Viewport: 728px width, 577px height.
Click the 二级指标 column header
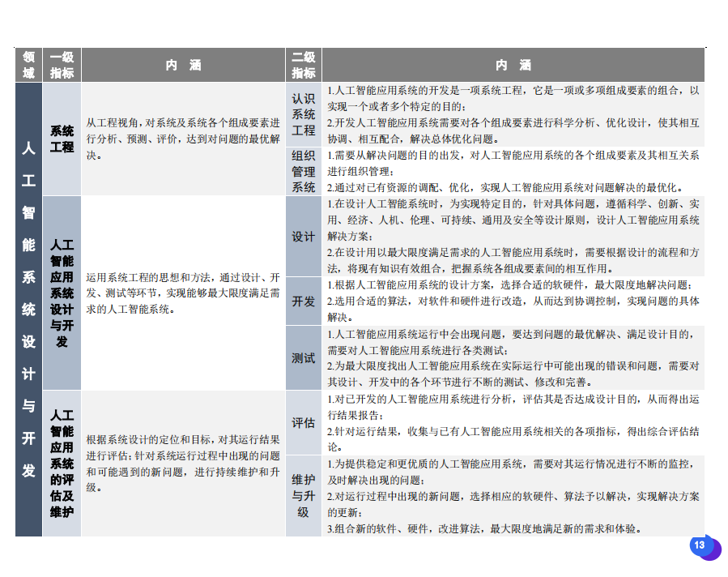click(x=304, y=65)
